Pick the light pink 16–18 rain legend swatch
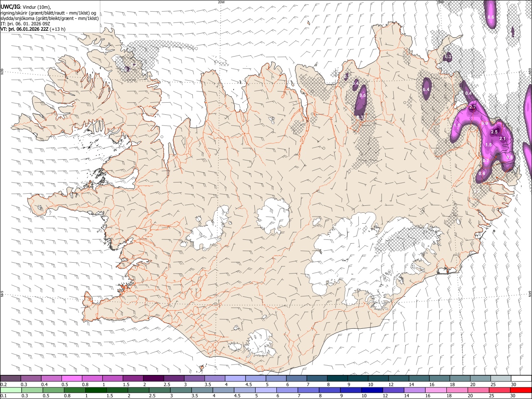 pyautogui.click(x=436, y=390)
